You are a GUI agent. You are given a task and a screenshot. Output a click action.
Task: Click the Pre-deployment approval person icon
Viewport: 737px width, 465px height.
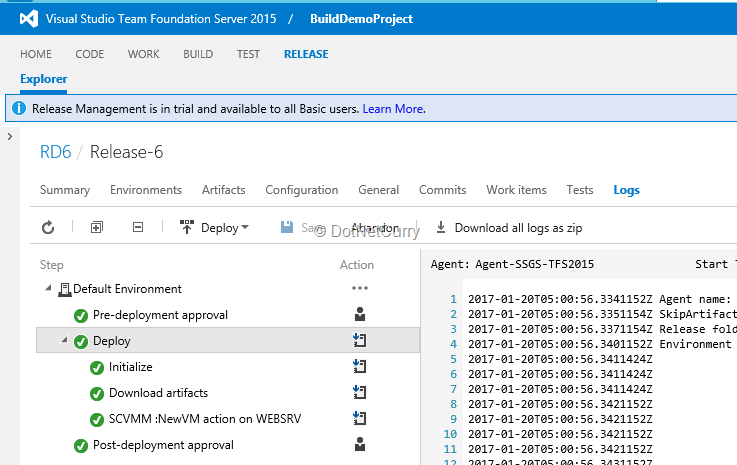click(360, 314)
